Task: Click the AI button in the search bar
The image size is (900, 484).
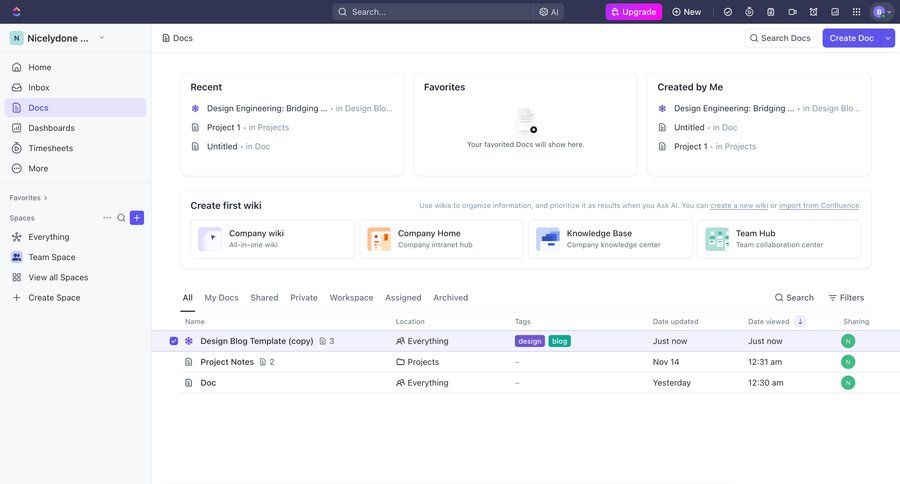Action: tap(549, 11)
